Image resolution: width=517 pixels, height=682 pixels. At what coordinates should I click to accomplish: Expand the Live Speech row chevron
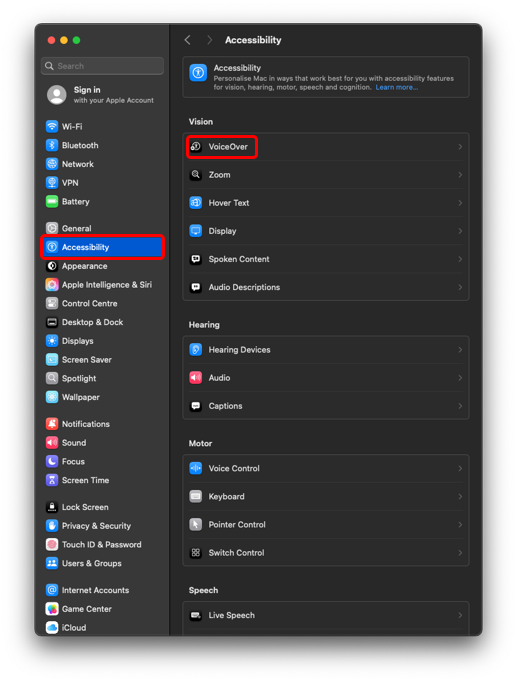pyautogui.click(x=460, y=615)
